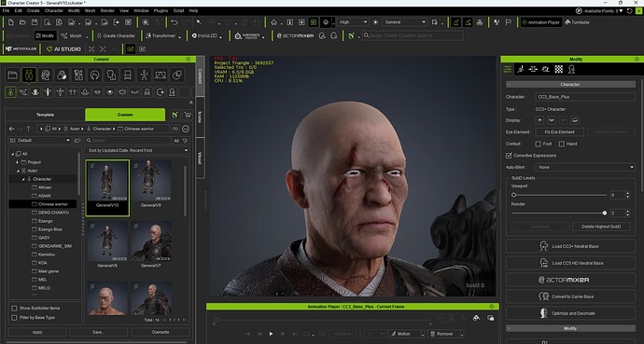Viewport: 644px width, 344px height.
Task: Open the General lighting dropdown
Action: click(404, 22)
